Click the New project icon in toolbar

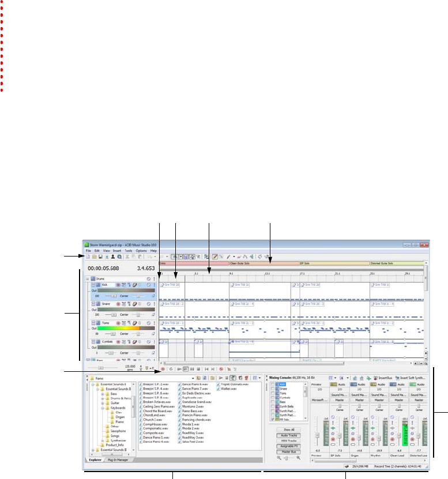[x=88, y=257]
